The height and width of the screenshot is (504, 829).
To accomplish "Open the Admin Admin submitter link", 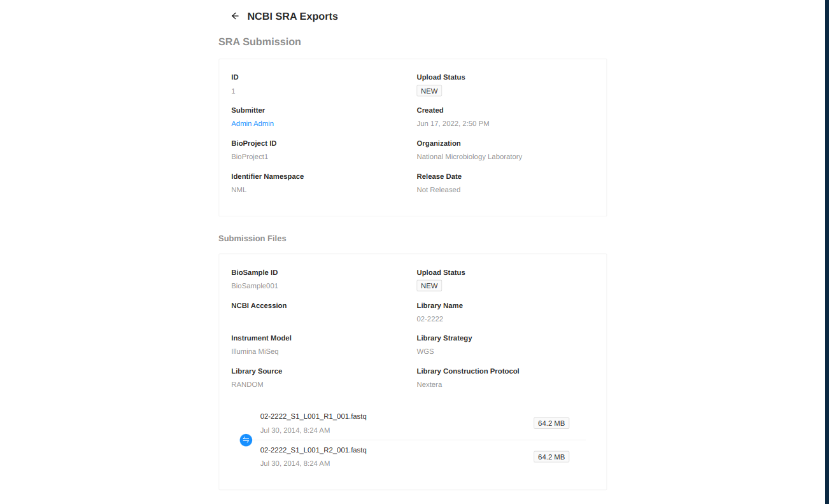I will coord(253,123).
